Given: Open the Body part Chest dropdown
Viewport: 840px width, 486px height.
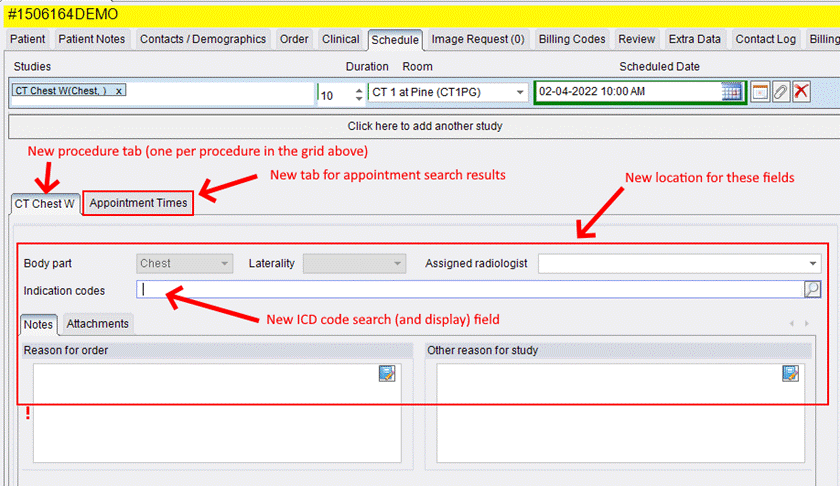Looking at the screenshot, I should click(x=224, y=264).
